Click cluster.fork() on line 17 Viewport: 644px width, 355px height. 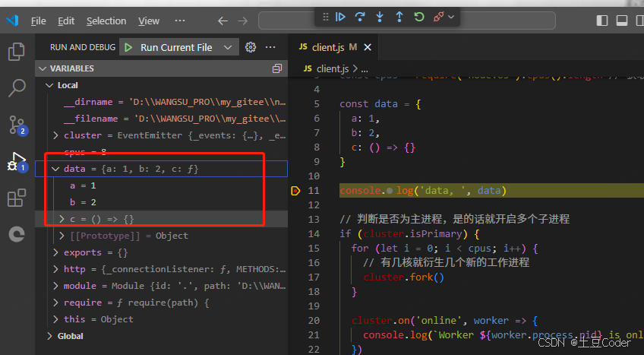point(404,277)
